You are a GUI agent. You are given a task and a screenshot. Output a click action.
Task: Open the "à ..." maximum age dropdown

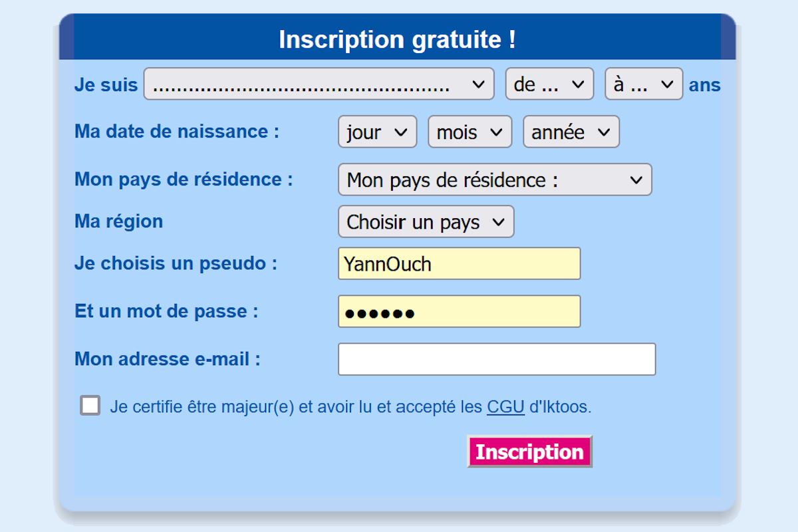tap(642, 84)
